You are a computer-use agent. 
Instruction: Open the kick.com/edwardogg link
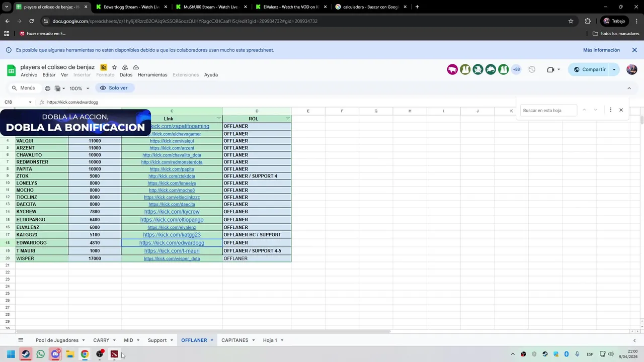pos(172,243)
